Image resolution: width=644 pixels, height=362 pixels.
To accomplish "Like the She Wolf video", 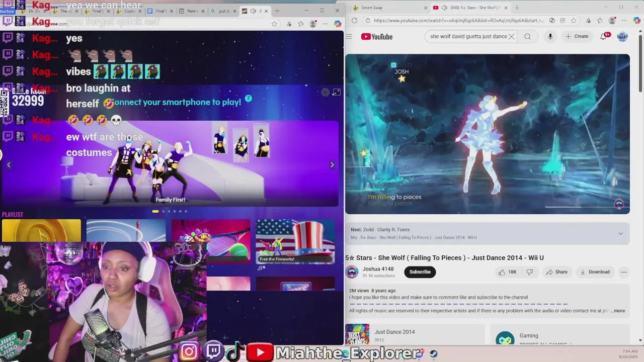I will 507,272.
